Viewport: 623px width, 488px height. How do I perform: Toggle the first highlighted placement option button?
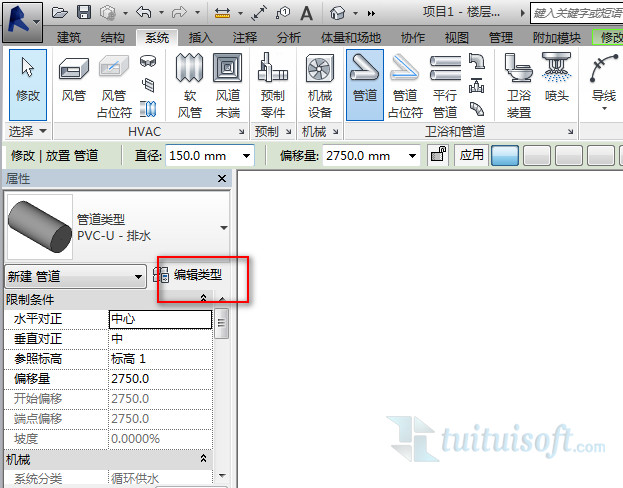[x=505, y=155]
